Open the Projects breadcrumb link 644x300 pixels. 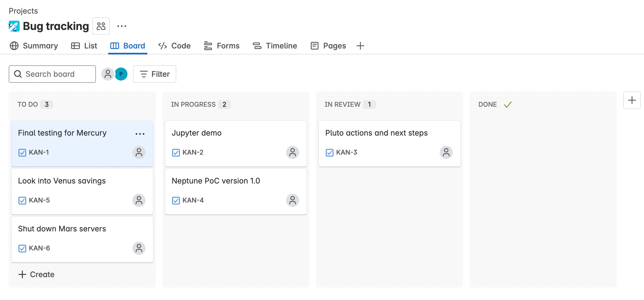[x=23, y=11]
